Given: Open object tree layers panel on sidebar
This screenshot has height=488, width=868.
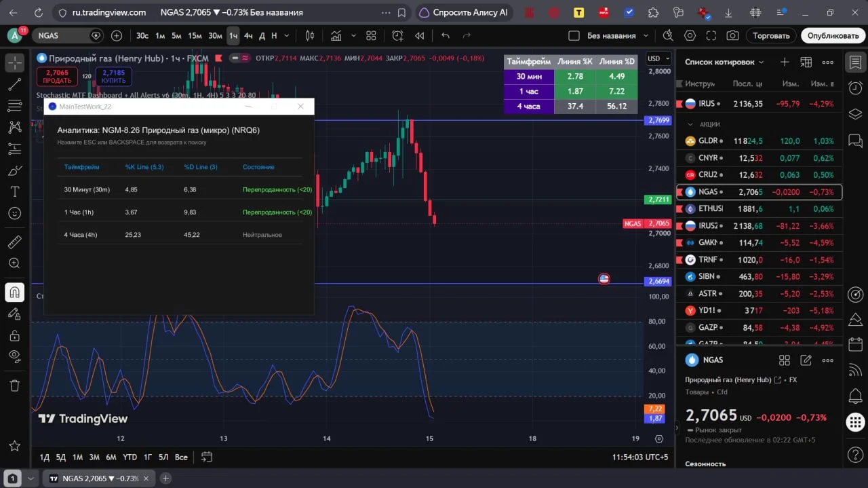Looking at the screenshot, I should (x=855, y=114).
